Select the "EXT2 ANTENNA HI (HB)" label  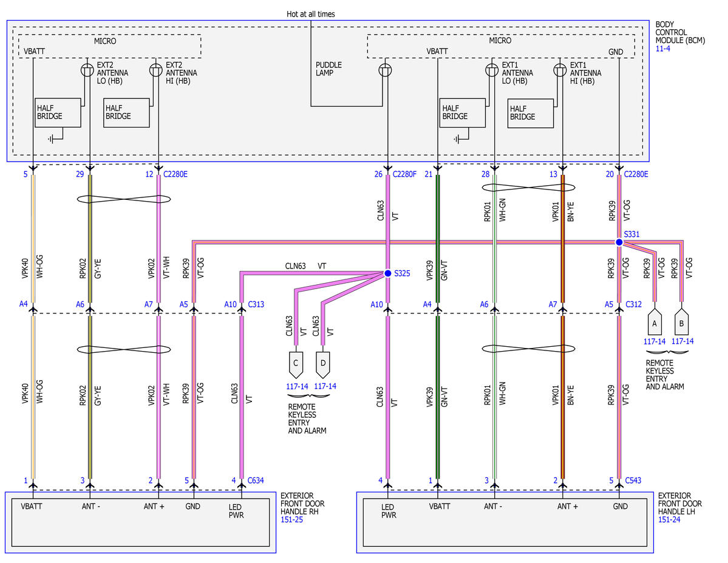182,73
